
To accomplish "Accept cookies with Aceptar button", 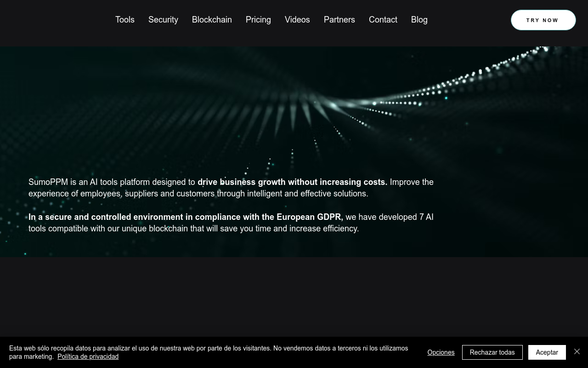I will click(547, 352).
